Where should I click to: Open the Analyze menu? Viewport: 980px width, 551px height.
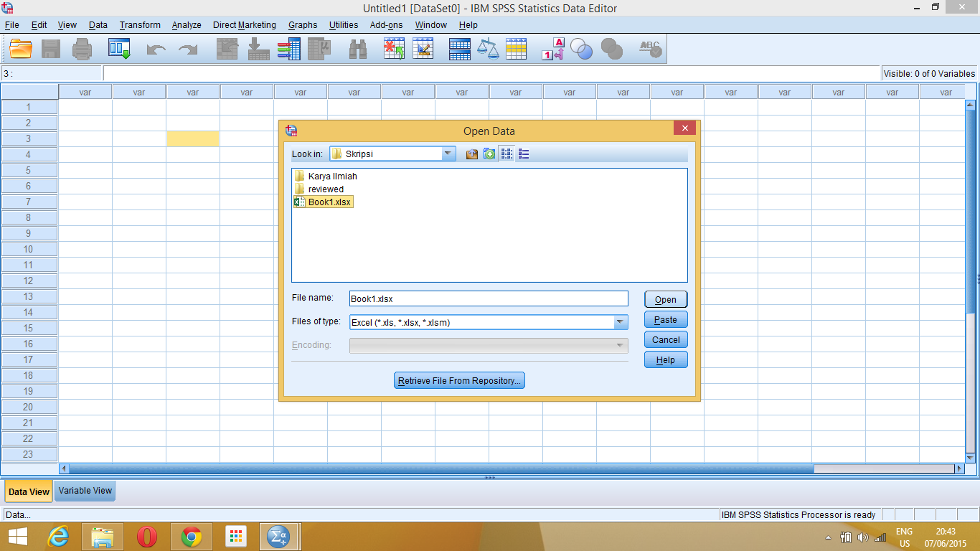click(x=186, y=24)
